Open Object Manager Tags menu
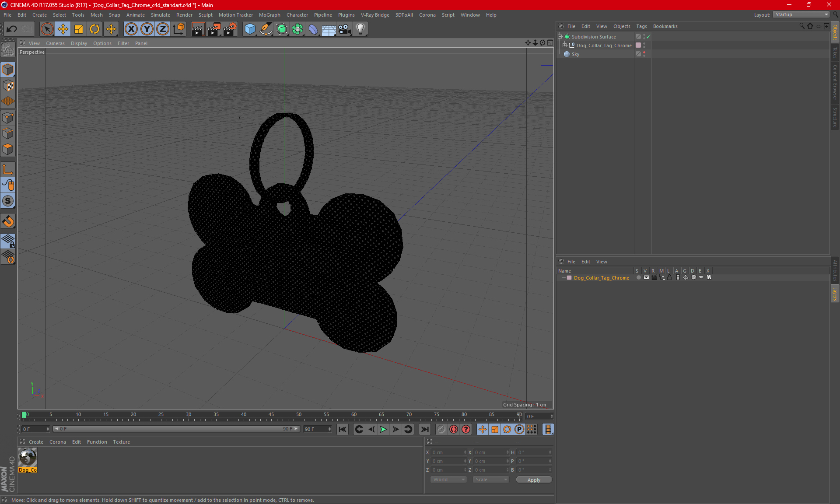The image size is (840, 504). pos(641,26)
